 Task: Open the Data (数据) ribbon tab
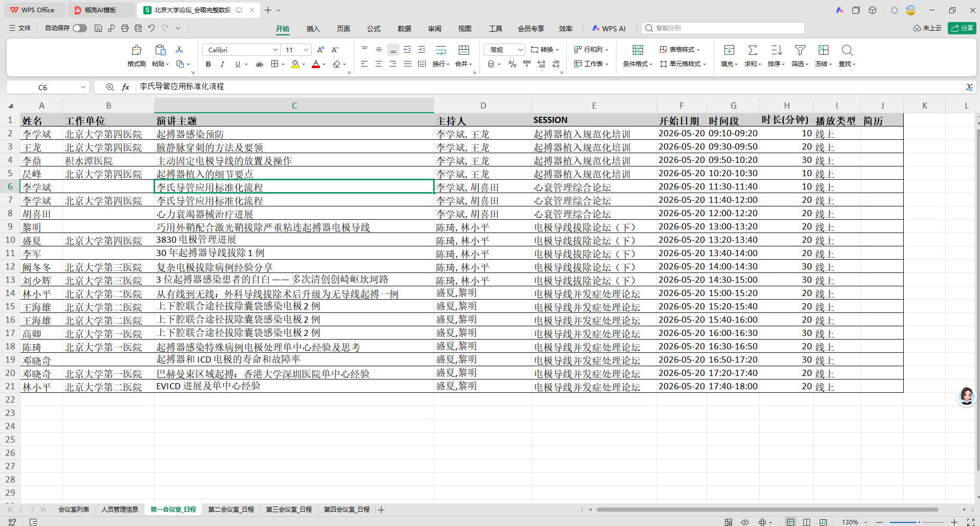pyautogui.click(x=404, y=29)
